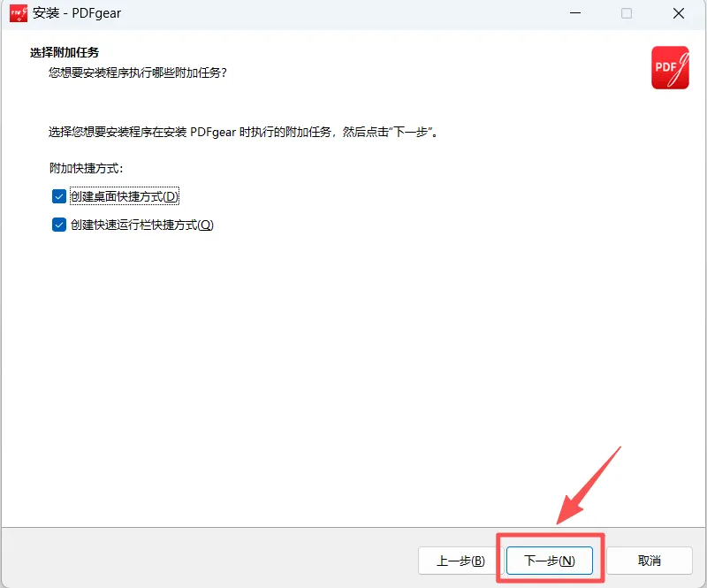Continue with the 下一步(N) button

[x=549, y=561]
